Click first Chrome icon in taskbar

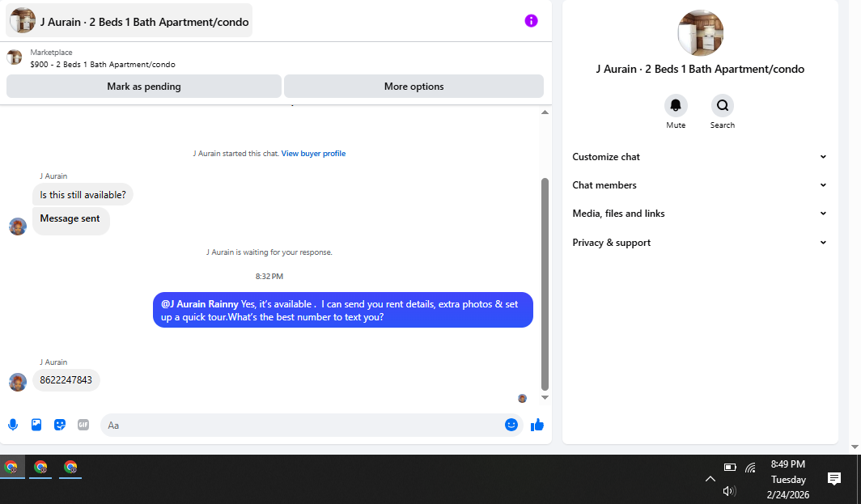pos(11,468)
